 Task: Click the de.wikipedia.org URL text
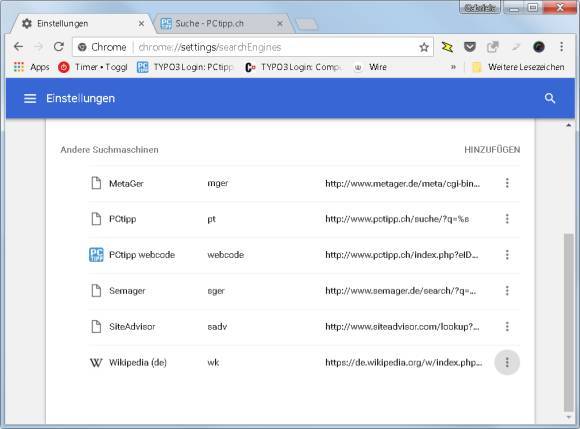pyautogui.click(x=404, y=362)
